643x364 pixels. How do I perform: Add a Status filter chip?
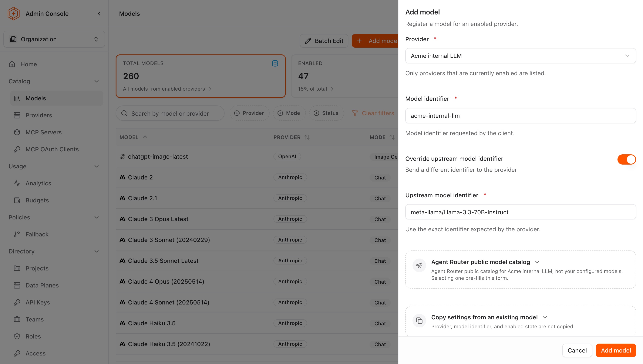[326, 113]
